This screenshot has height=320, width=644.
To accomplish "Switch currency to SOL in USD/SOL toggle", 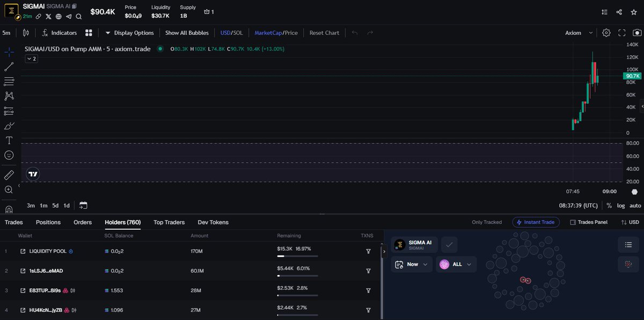I will point(238,33).
